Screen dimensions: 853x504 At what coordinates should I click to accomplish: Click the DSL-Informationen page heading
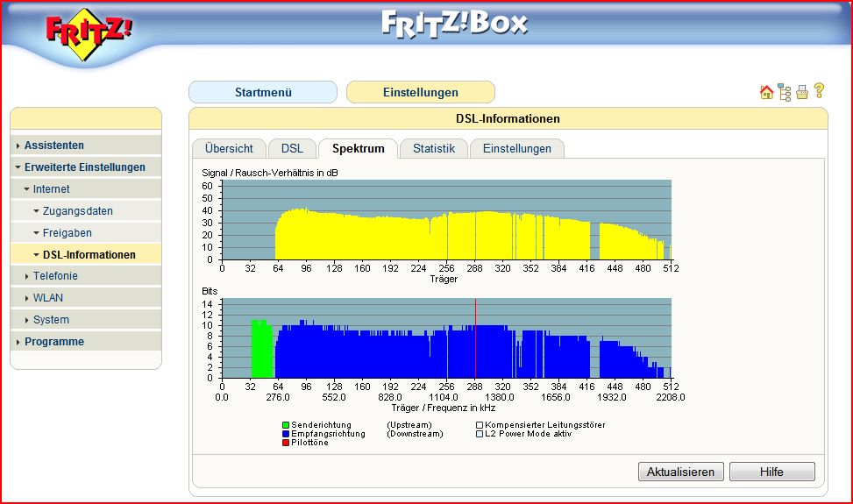[x=508, y=118]
